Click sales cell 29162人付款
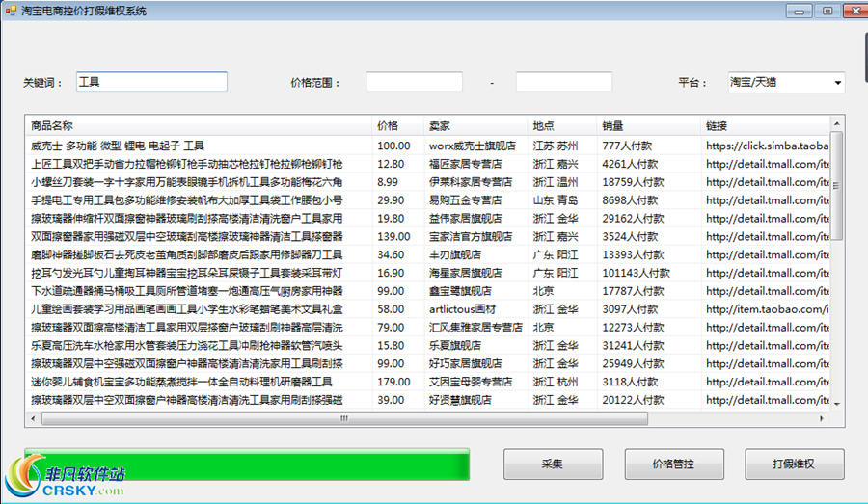This screenshot has height=504, width=868. 634,219
